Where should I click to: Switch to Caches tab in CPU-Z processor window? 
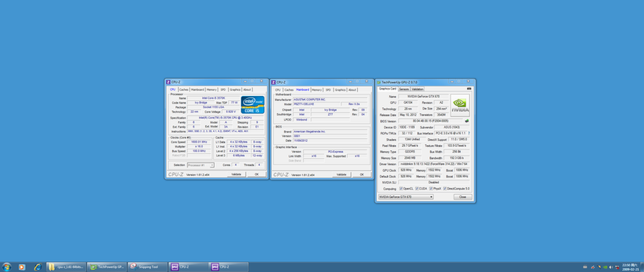tap(184, 90)
